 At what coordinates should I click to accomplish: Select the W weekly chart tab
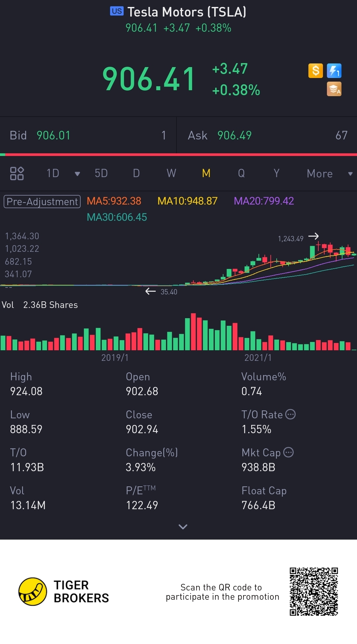click(x=171, y=173)
